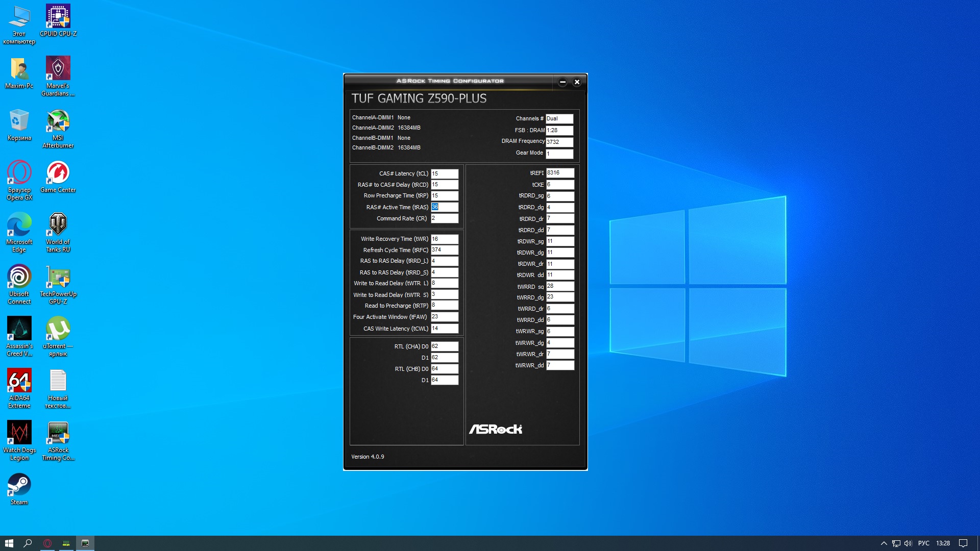Minimize the ASRock Timing Configurator window

pos(562,82)
